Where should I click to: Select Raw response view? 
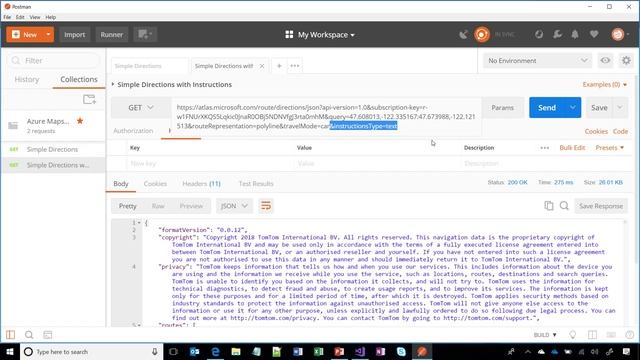coord(158,206)
